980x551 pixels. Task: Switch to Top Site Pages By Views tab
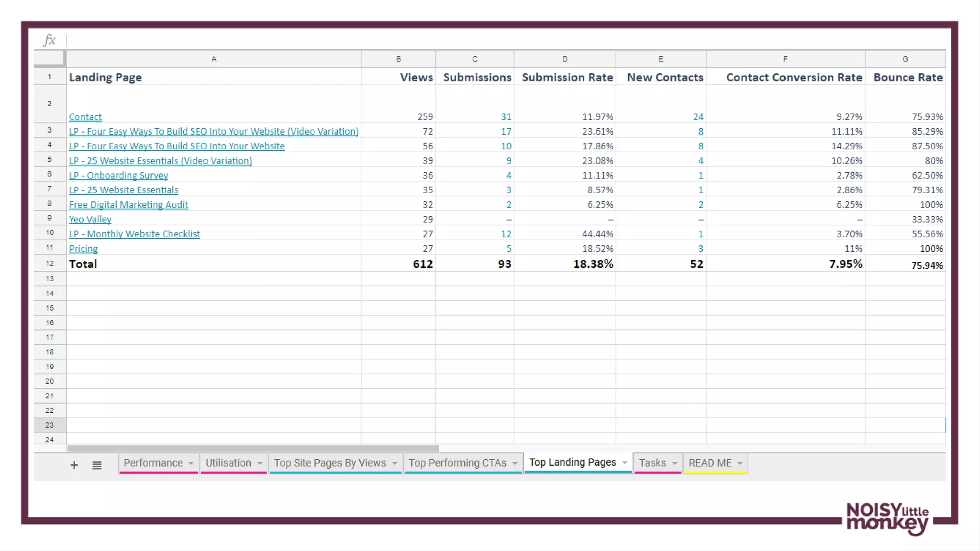coord(330,463)
